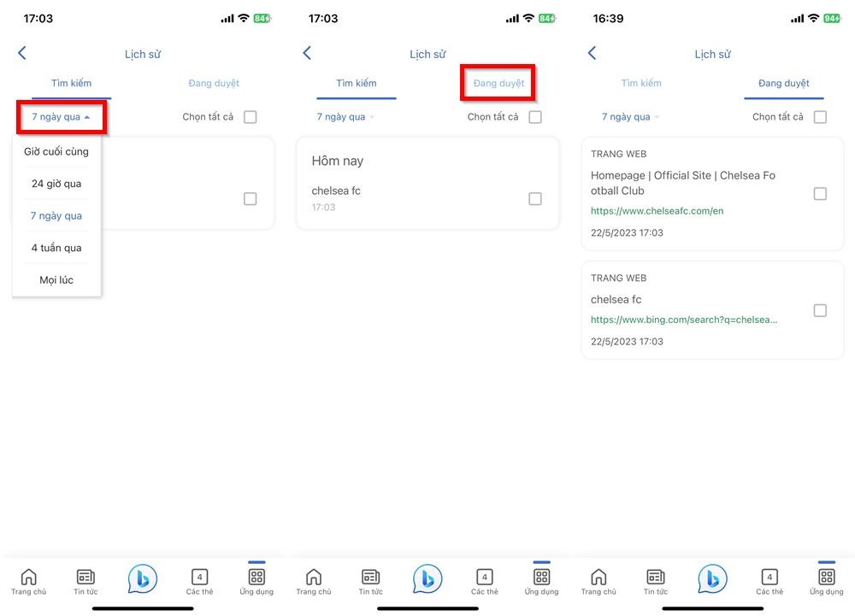
Task: Open the 7 ngày qua dropdown in middle screen
Action: (344, 116)
